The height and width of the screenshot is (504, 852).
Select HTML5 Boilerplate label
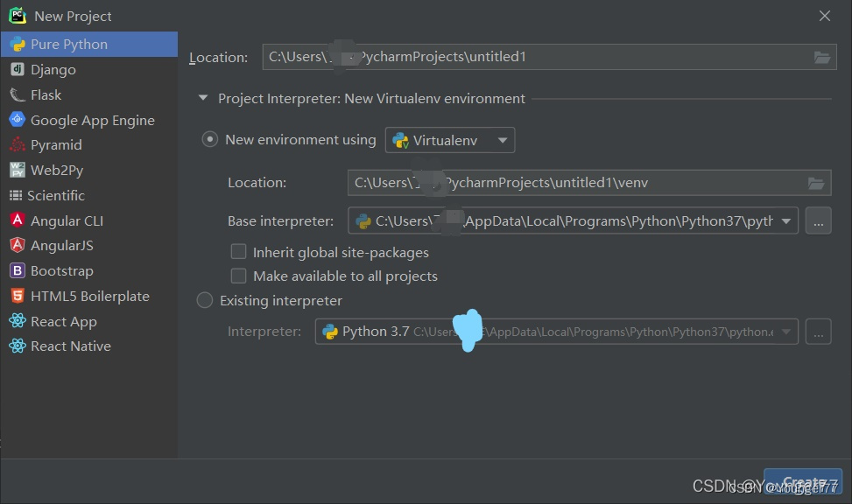coord(90,297)
